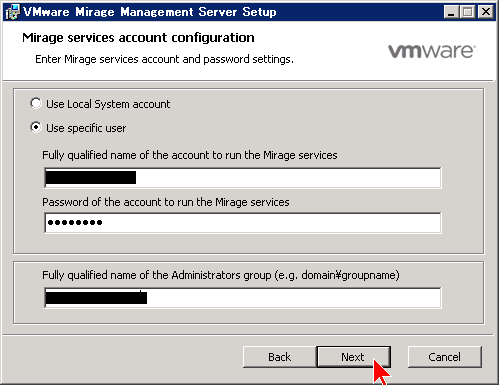Viewport: 499px width, 385px height.
Task: Click the Mirage services account name field
Action: click(x=243, y=178)
